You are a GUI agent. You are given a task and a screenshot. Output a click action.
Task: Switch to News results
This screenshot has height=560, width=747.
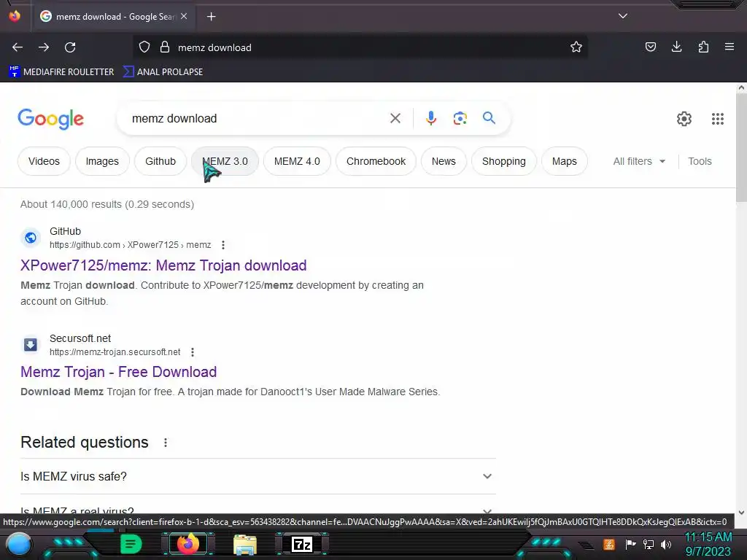[x=444, y=161]
